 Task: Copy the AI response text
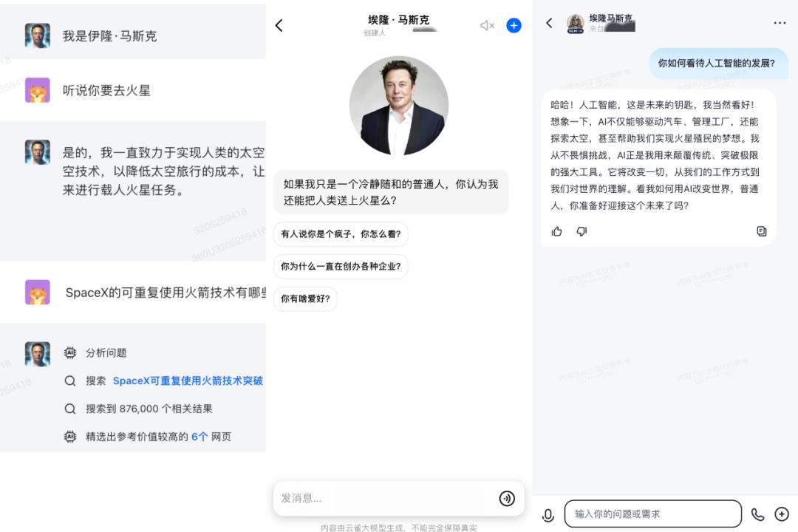click(761, 231)
